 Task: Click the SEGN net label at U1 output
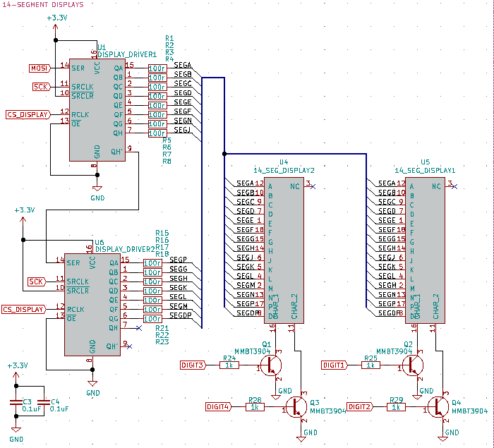(183, 121)
